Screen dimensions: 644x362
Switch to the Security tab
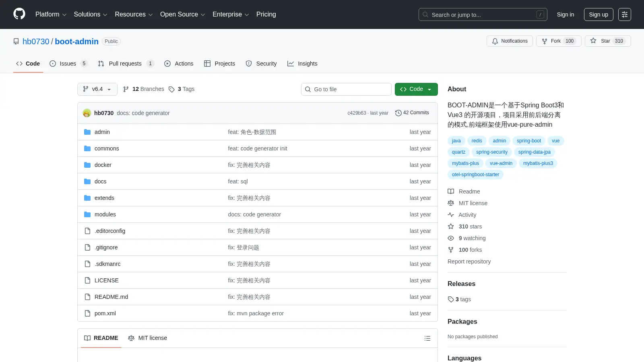pyautogui.click(x=261, y=64)
